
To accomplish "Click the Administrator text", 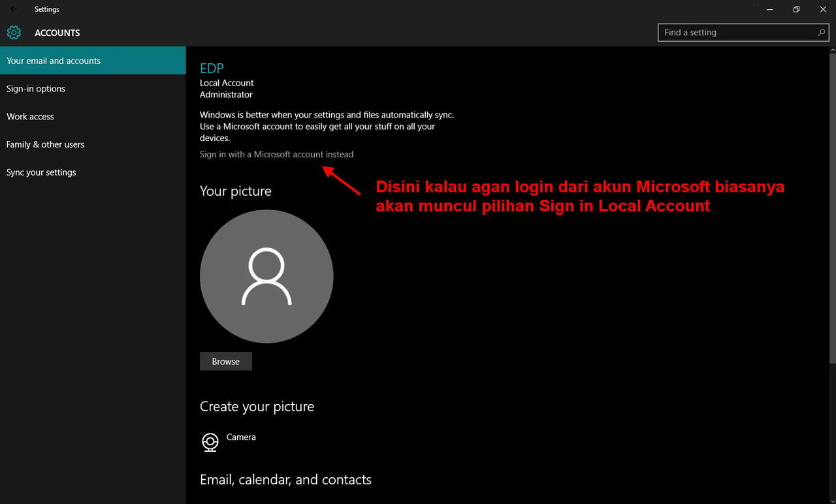I will [x=226, y=95].
